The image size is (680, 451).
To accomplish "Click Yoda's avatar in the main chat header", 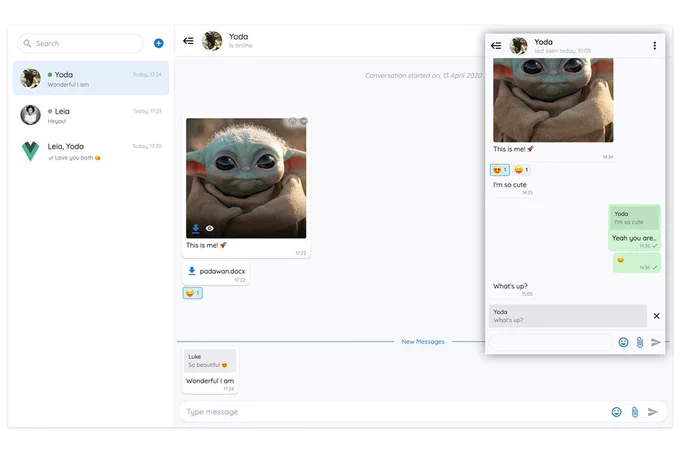I will [x=212, y=41].
